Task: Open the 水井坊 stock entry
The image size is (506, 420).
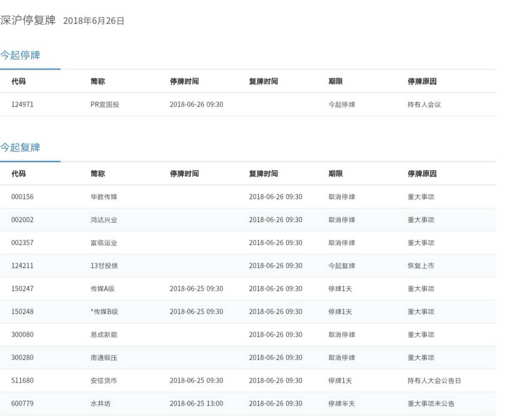Action: [100, 403]
